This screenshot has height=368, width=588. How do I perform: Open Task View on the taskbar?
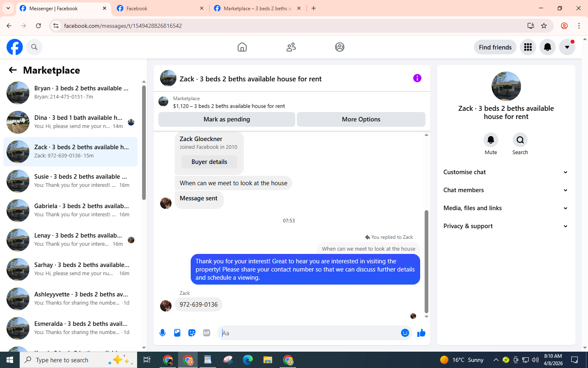[147, 360]
